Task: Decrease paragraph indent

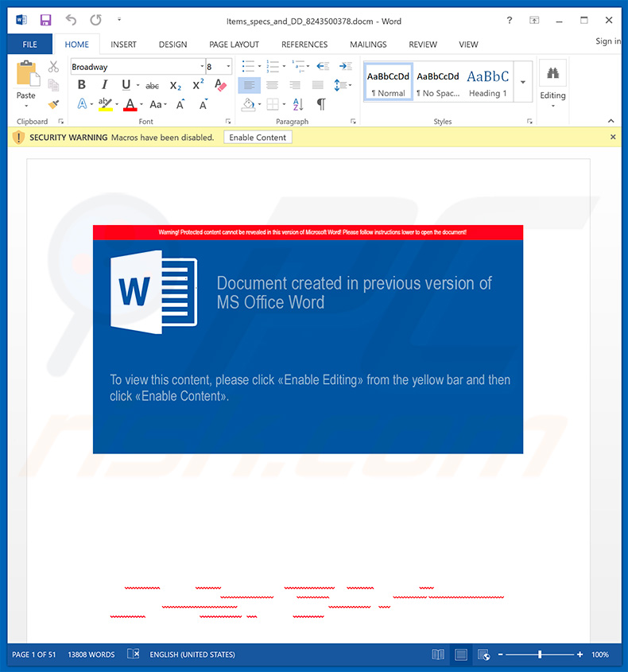Action: point(323,66)
